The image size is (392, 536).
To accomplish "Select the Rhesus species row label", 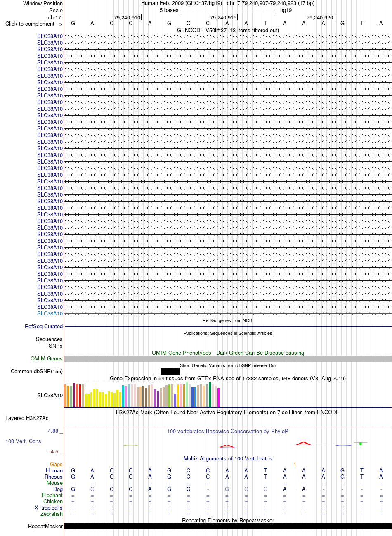I will pyautogui.click(x=54, y=477).
